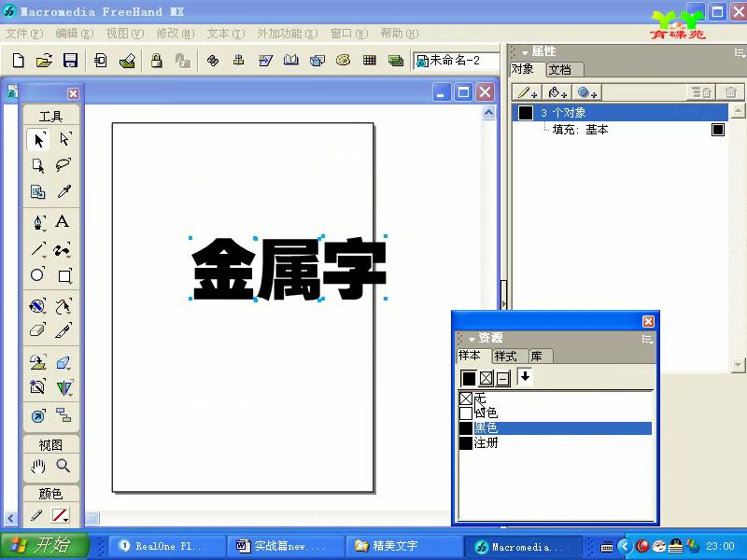Select the fill attribute in swatches panel
Screen dimensions: 747x560
[469, 379]
